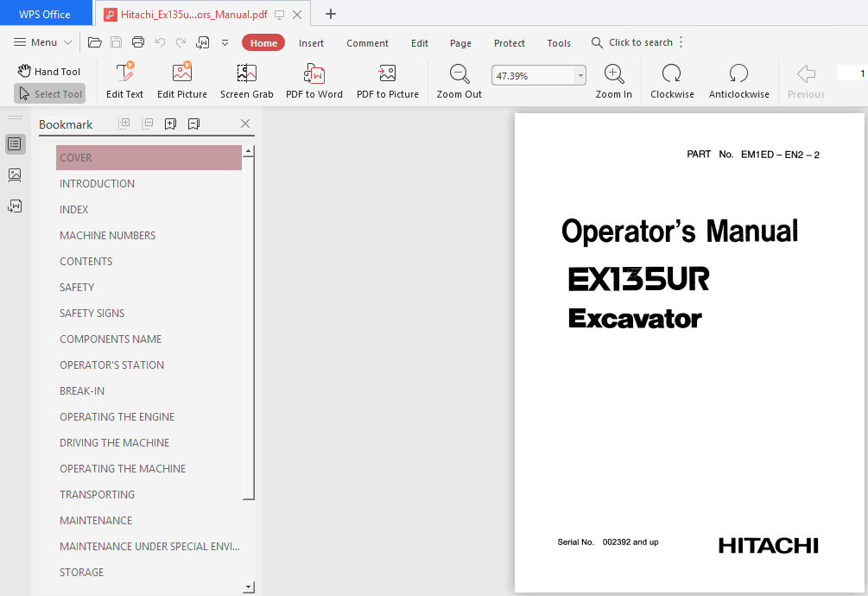868x596 pixels.
Task: Open the Menu hamburger button
Action: click(42, 42)
